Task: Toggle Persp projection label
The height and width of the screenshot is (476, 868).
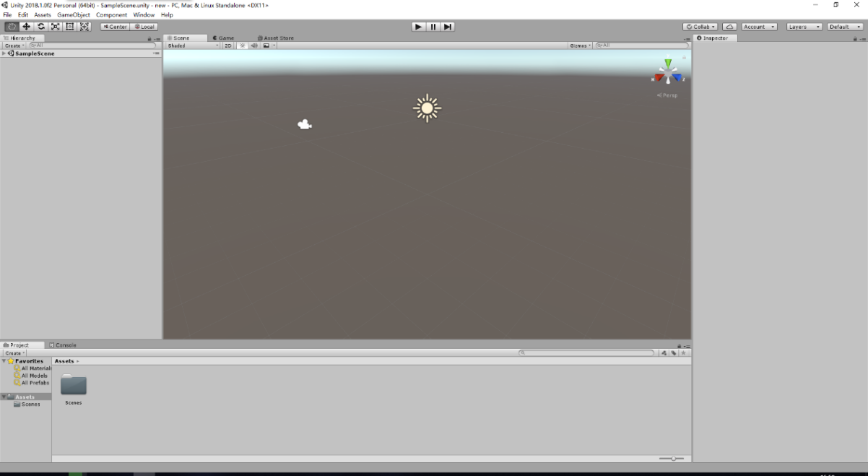Action: 667,95
